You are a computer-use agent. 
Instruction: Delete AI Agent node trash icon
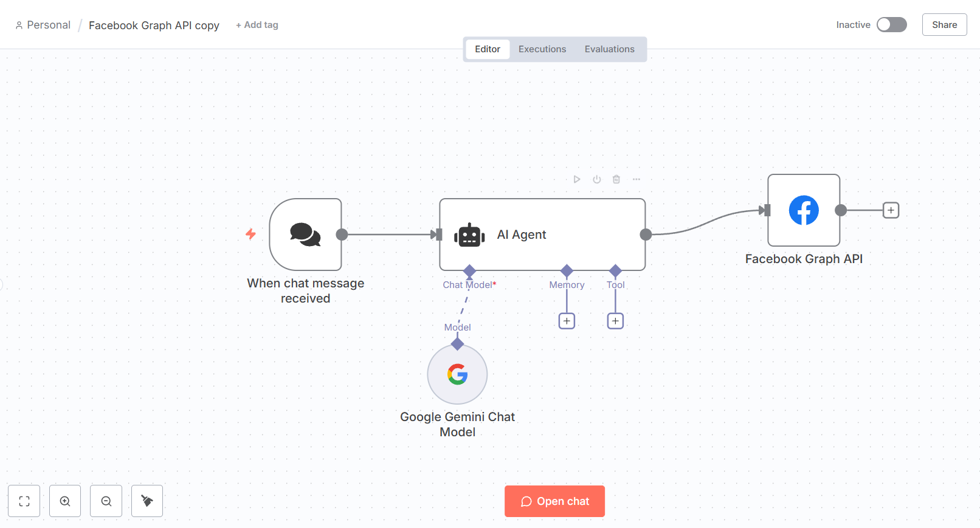616,179
